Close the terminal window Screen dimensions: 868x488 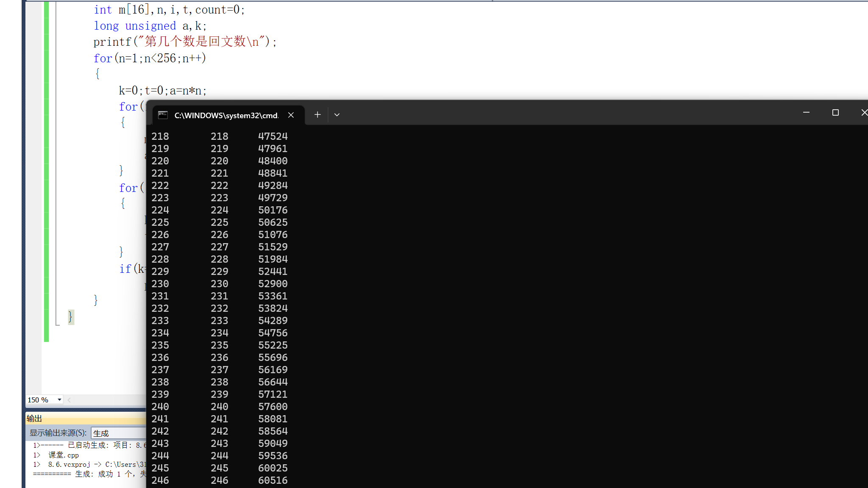864,113
